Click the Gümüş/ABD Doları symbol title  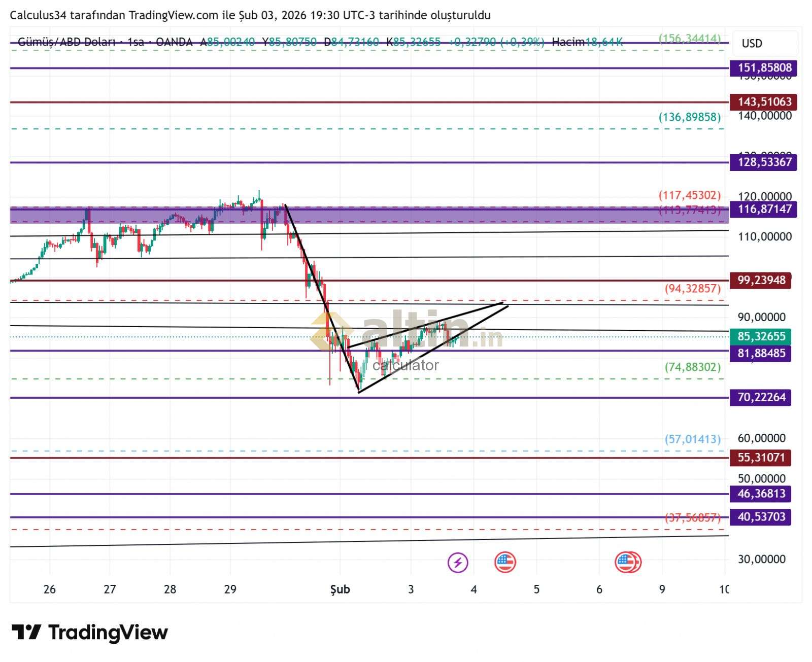pyautogui.click(x=66, y=42)
